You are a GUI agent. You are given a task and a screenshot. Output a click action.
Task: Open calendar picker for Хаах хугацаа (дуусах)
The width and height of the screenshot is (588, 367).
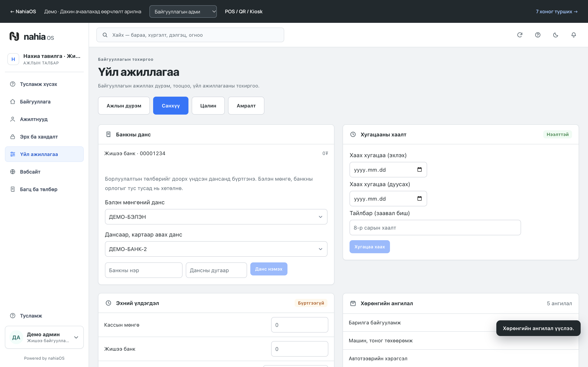[x=419, y=199]
